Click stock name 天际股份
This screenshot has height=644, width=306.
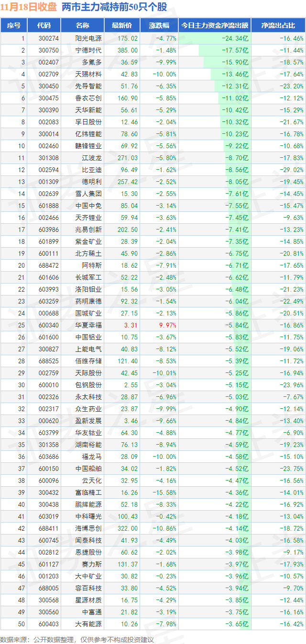click(x=88, y=373)
